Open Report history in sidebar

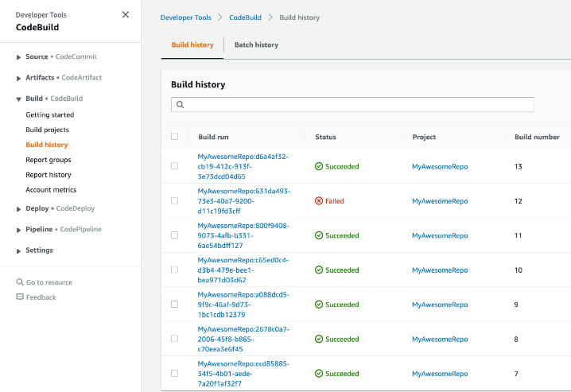[49, 175]
